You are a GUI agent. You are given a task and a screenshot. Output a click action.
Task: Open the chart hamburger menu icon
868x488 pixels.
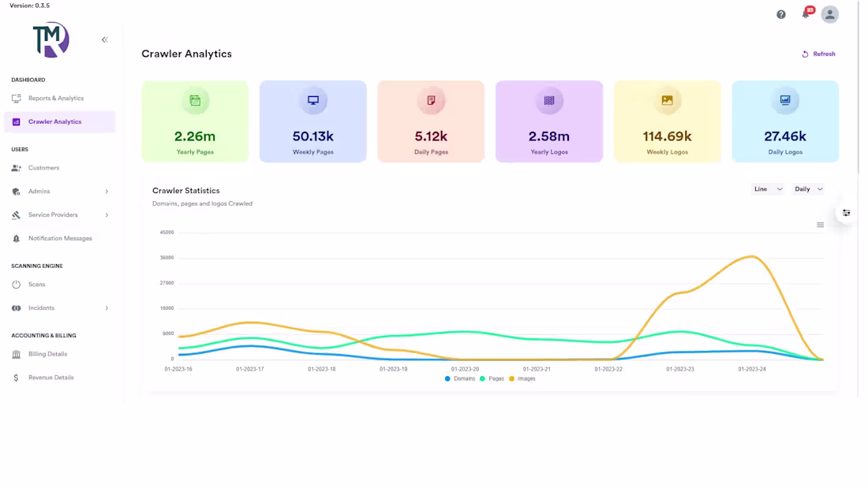click(x=820, y=225)
